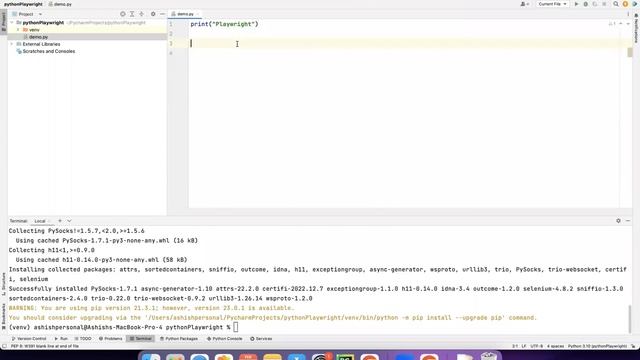Open the Run tool window
Viewport: 640px width, 360px height.
(x=61, y=339)
